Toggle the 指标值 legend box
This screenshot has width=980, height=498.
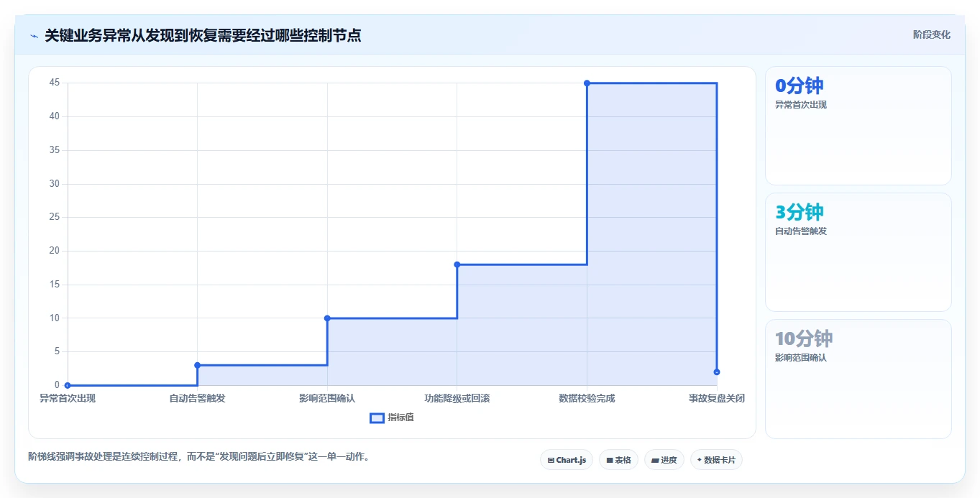pos(377,418)
